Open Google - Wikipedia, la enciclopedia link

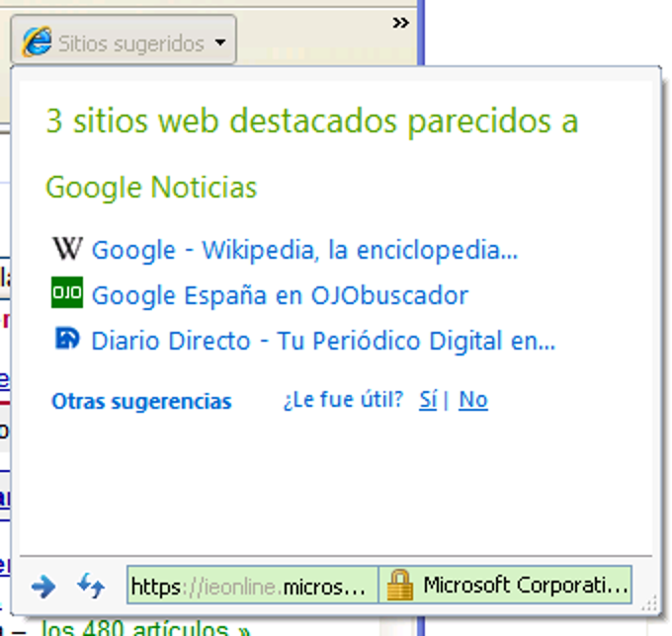304,250
